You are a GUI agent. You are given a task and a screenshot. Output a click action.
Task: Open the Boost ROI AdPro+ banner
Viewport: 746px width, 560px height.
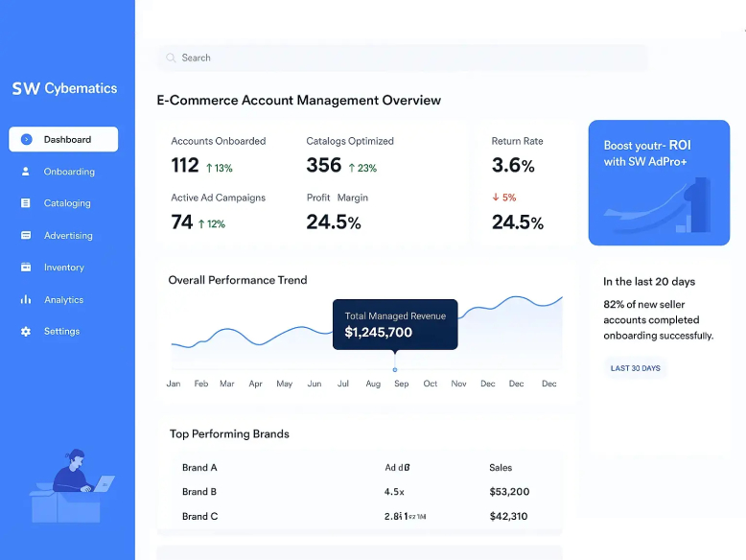coord(659,182)
